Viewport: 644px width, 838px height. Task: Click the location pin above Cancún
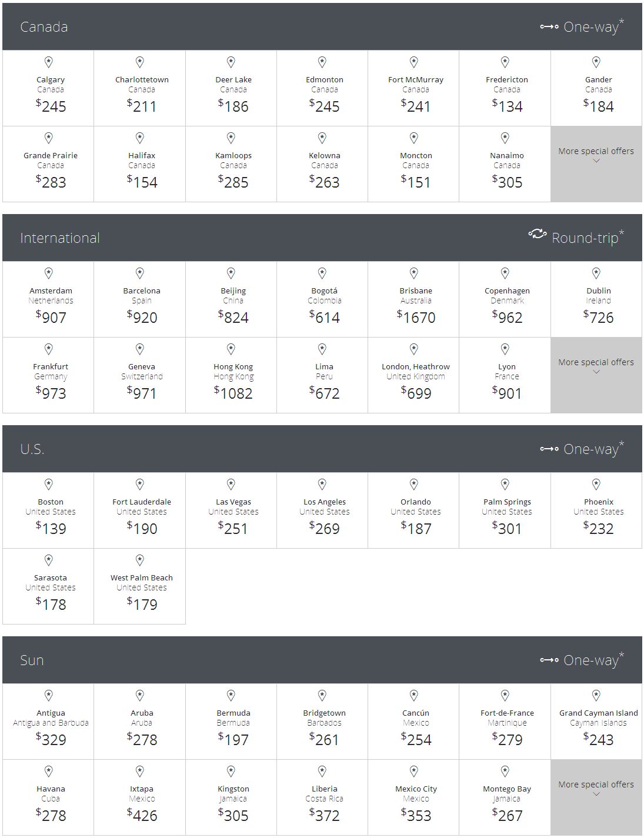[414, 695]
